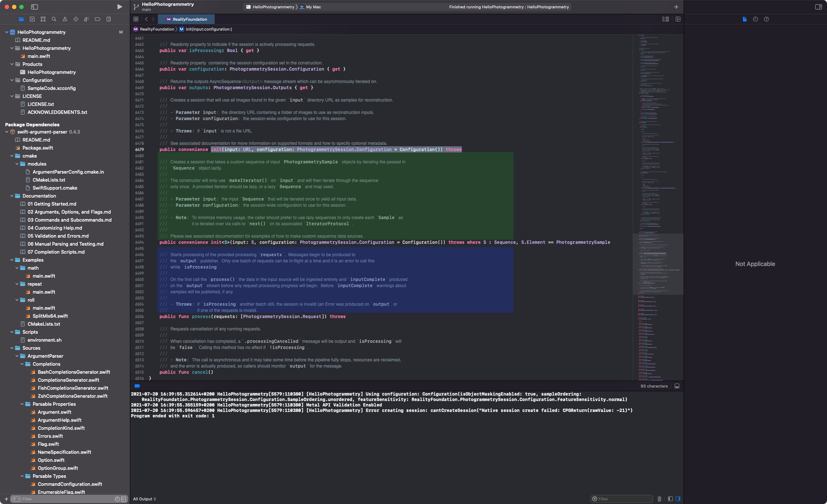Collapse the Examples folder

(12, 260)
